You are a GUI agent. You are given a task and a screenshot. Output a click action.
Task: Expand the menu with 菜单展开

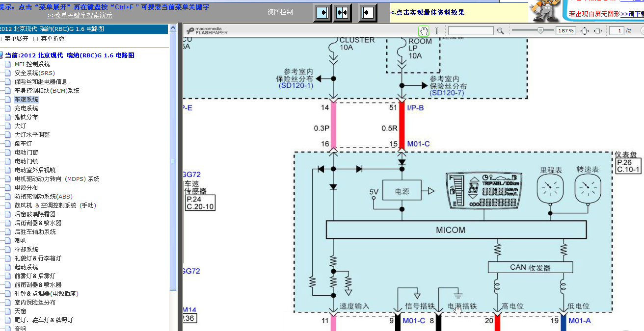pos(16,39)
